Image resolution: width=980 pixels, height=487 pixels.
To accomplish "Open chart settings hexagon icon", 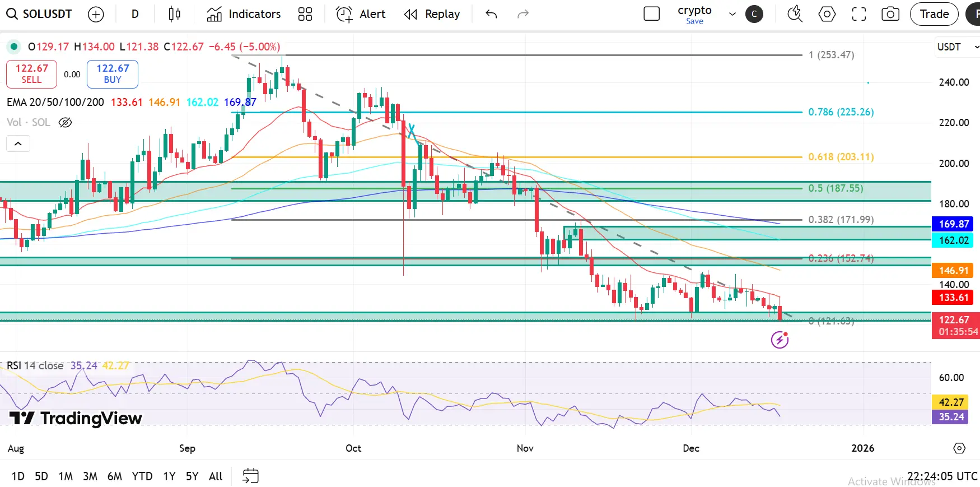I will tap(827, 14).
